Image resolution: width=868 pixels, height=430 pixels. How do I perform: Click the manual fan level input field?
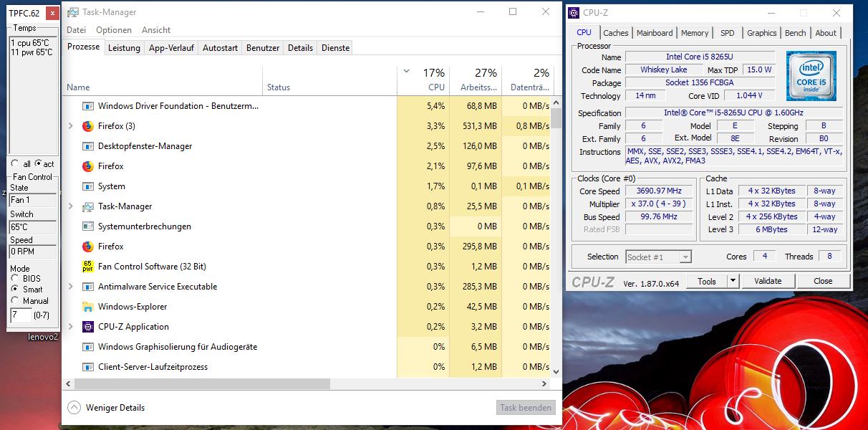click(x=21, y=315)
